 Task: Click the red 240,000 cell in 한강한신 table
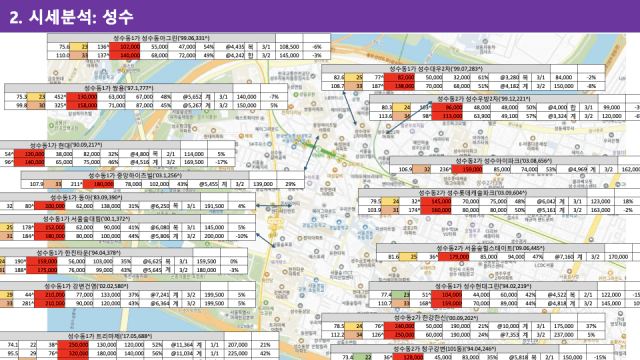[399, 326]
